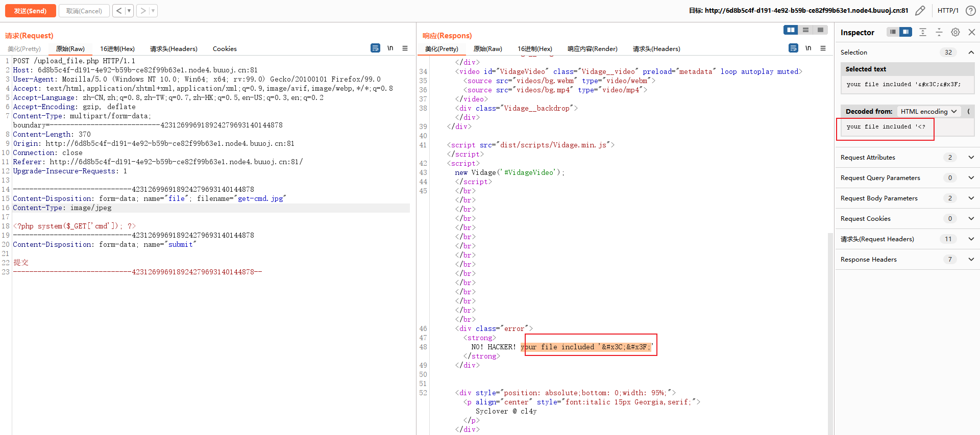Select side-by-side request/response layout

791,30
